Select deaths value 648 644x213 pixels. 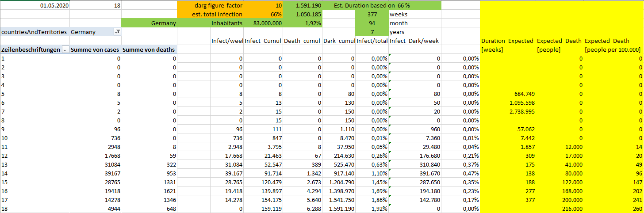[x=149, y=209]
